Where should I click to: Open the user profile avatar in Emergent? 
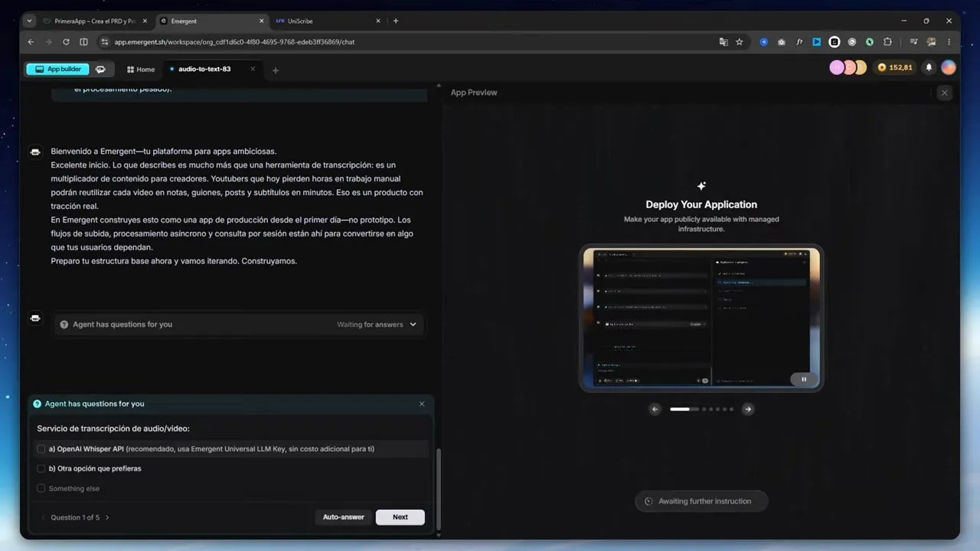pos(949,67)
